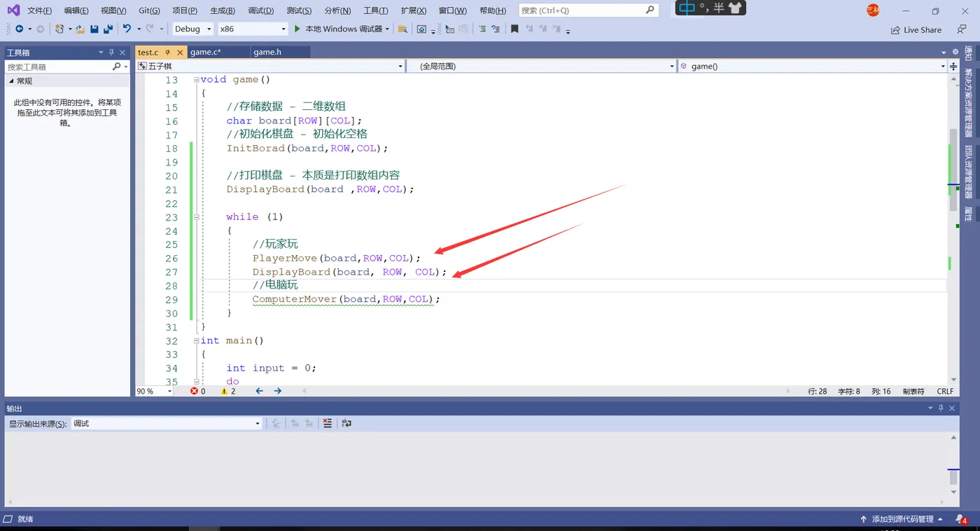The image size is (980, 531).
Task: Undo the last edit
Action: pos(127,29)
